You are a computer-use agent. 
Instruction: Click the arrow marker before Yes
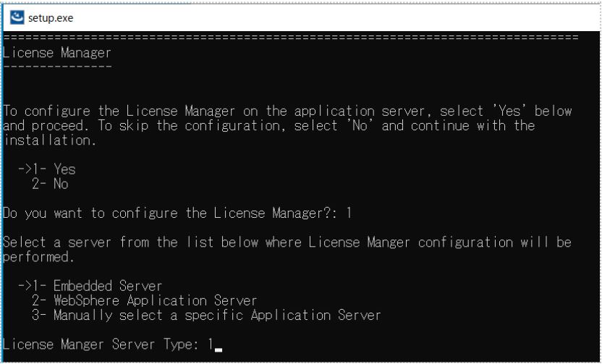(26, 169)
